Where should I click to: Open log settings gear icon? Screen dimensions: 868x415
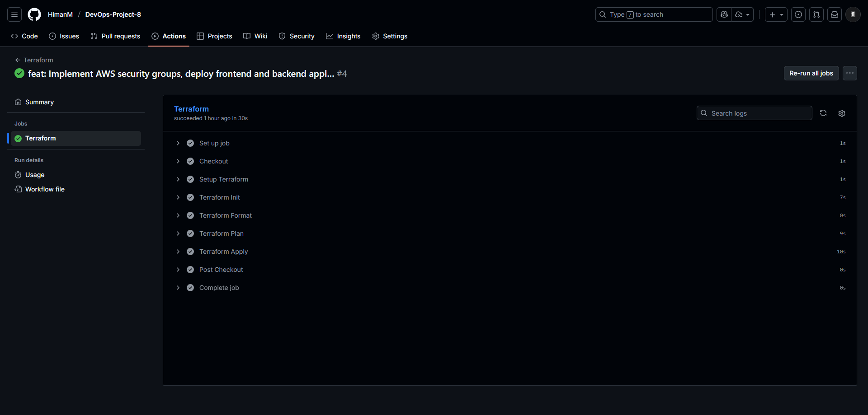pos(842,113)
